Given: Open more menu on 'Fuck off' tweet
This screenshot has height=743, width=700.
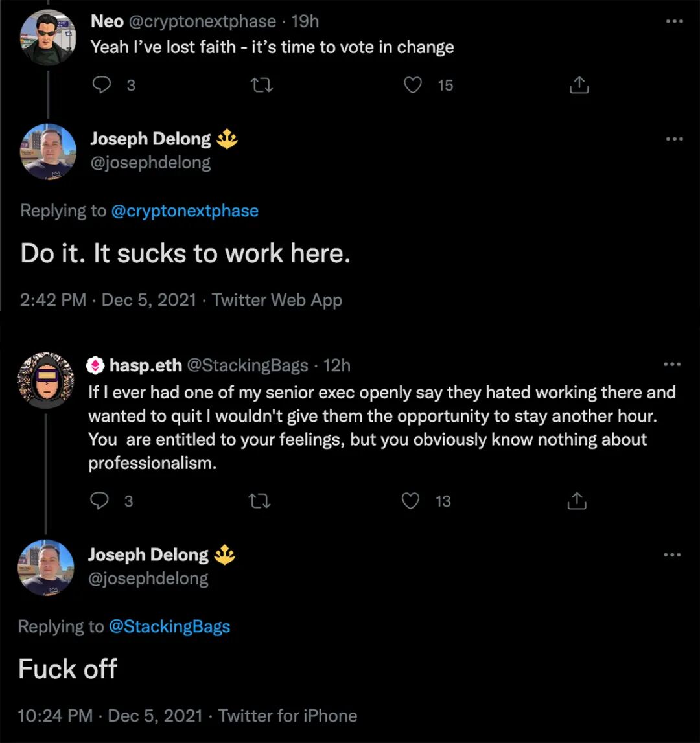Looking at the screenshot, I should [x=673, y=554].
